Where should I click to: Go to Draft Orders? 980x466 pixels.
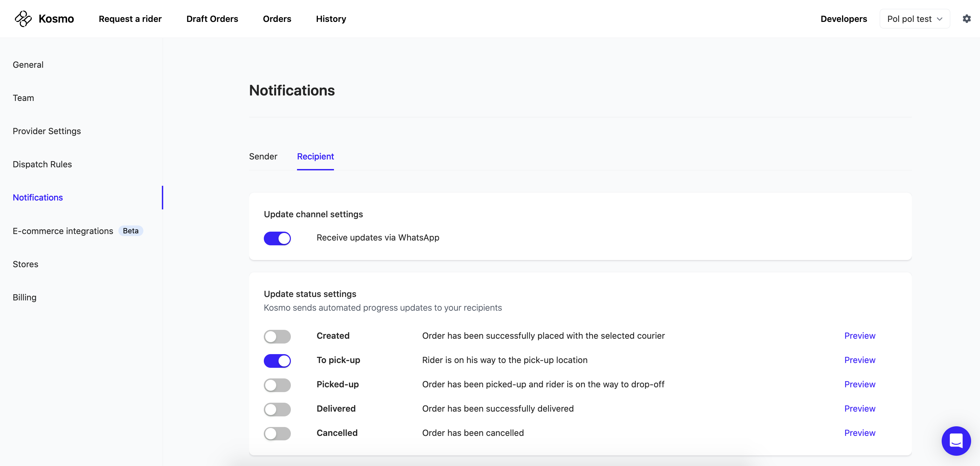click(x=212, y=18)
